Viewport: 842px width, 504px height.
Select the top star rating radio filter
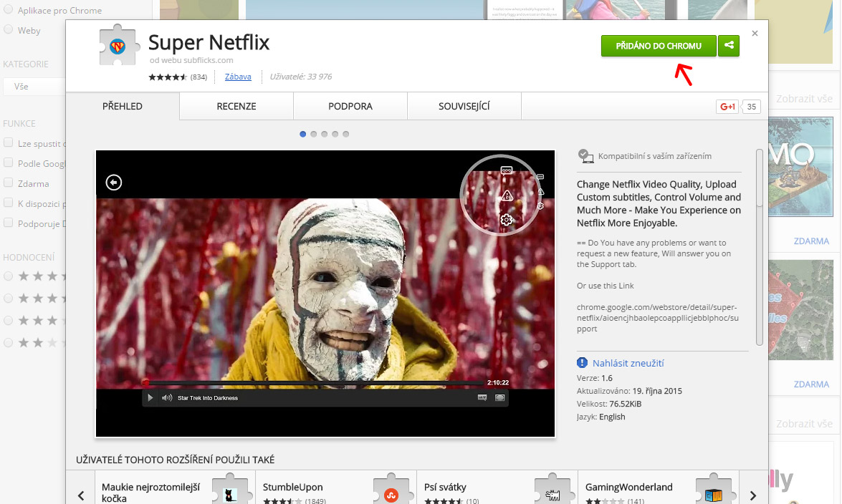click(x=8, y=276)
